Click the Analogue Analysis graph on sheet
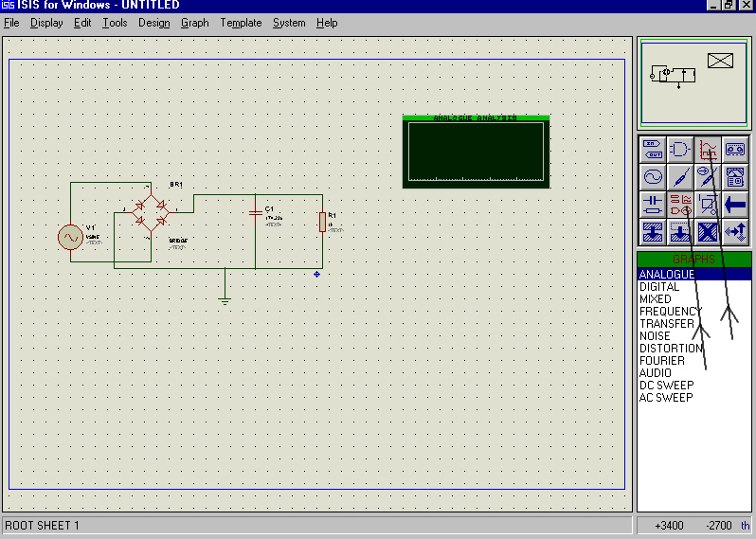The width and height of the screenshot is (756, 539). 476,152
